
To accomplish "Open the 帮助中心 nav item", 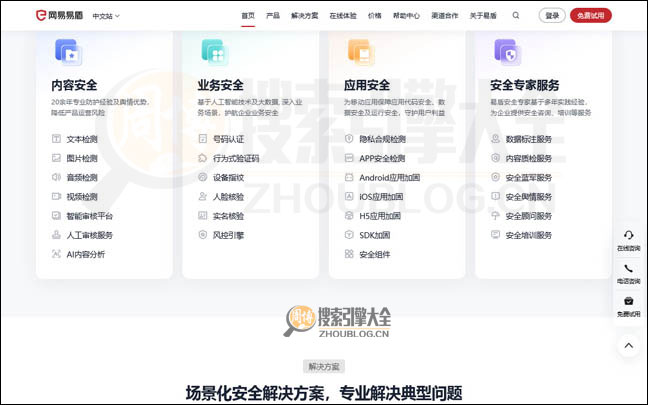I will (406, 16).
